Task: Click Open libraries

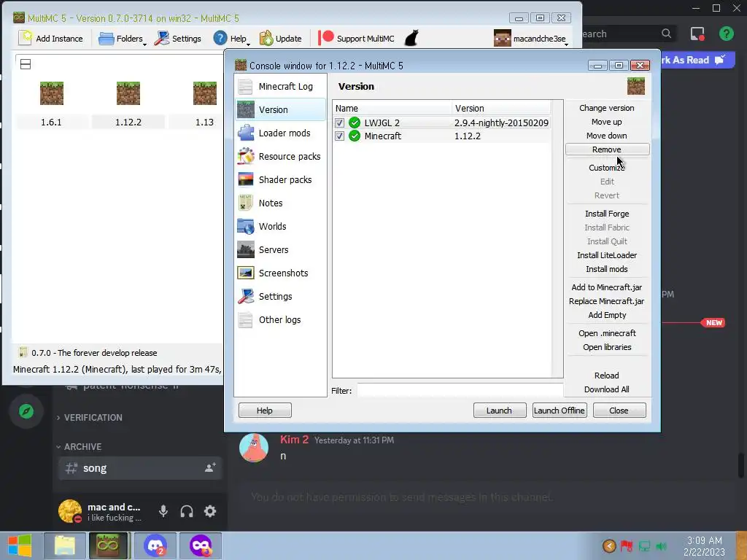Action: tap(607, 347)
